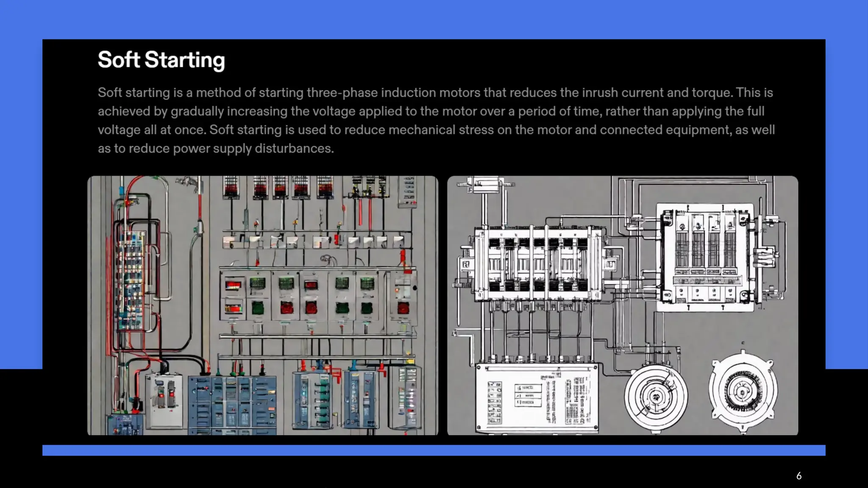Click the right wiring diagram image
The width and height of the screenshot is (868, 488).
[622, 305]
